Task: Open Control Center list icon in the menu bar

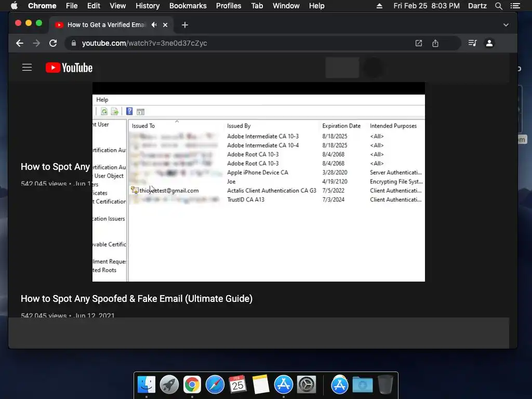Action: click(x=515, y=6)
